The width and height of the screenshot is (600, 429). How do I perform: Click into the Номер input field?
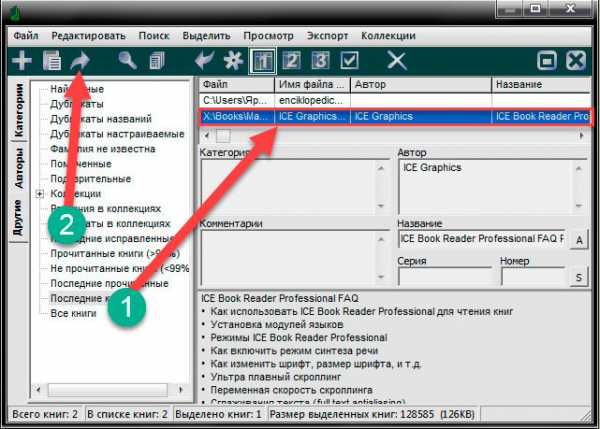click(x=533, y=276)
